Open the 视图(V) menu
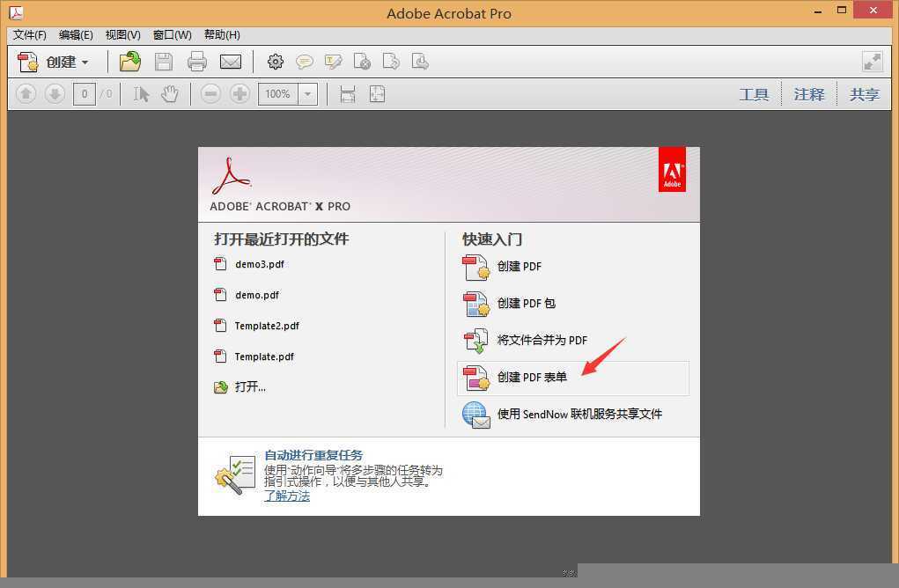Image resolution: width=899 pixels, height=588 pixels. click(122, 35)
